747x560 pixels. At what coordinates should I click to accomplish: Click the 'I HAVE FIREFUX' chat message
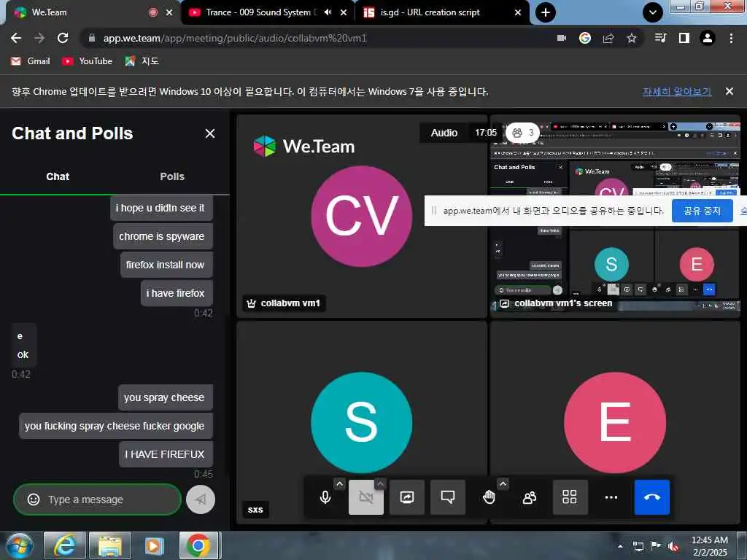(x=166, y=454)
